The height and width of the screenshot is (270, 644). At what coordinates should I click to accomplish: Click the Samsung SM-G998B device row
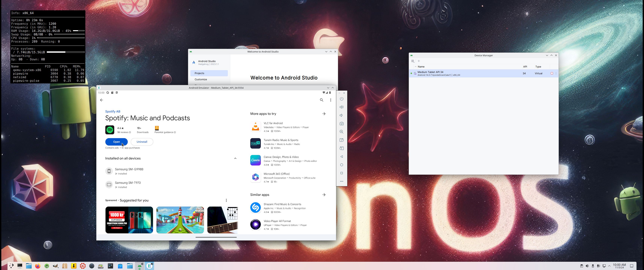coord(171,171)
